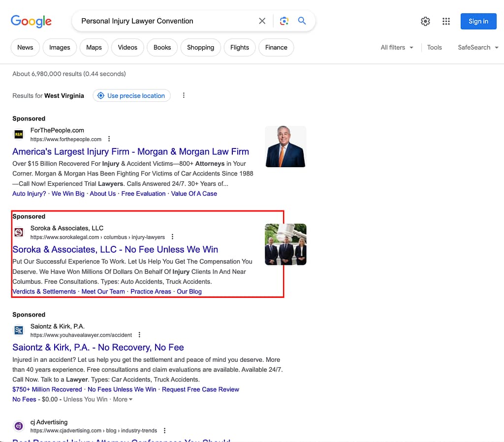Clear the search box with the X icon
Image resolution: width=504 pixels, height=442 pixels.
pyautogui.click(x=262, y=21)
